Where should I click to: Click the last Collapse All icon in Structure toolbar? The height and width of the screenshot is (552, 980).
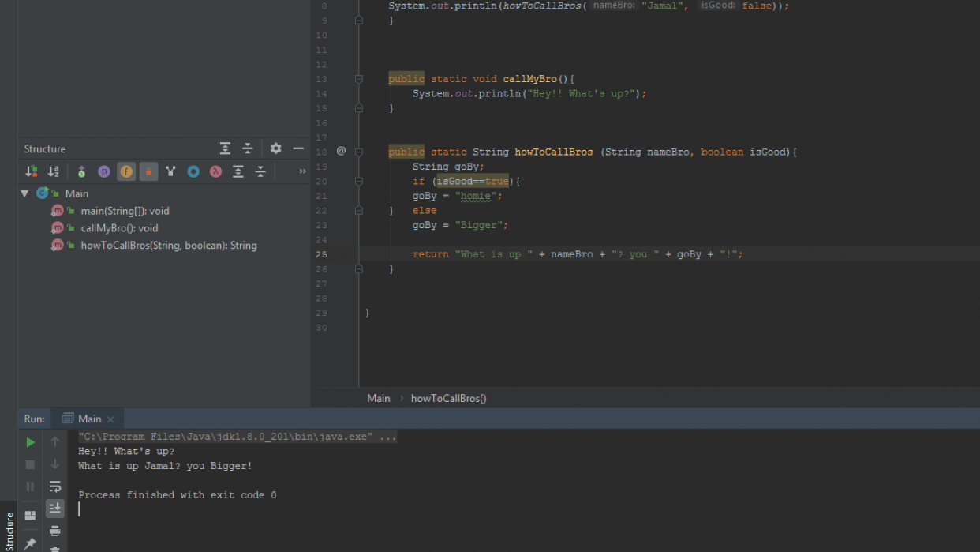pyautogui.click(x=260, y=171)
